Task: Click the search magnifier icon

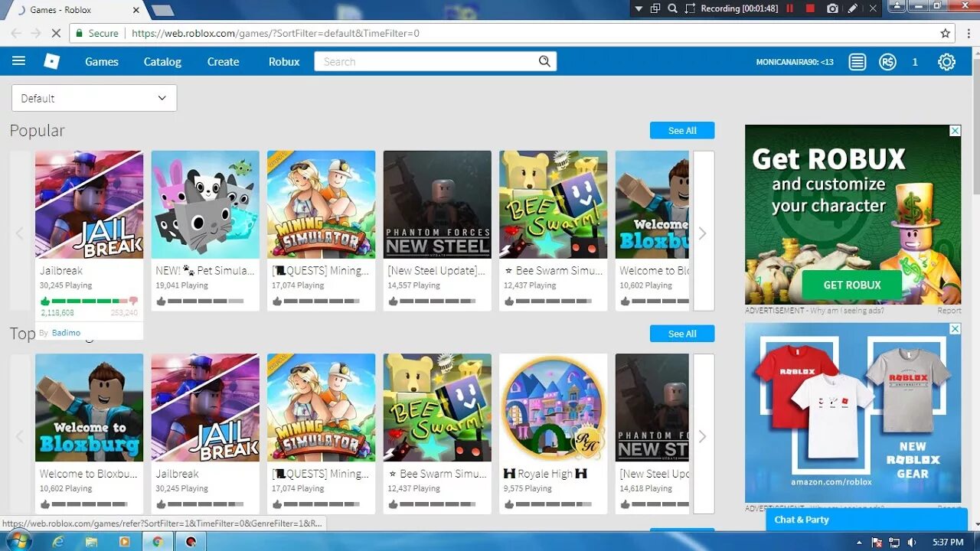Action: [544, 61]
